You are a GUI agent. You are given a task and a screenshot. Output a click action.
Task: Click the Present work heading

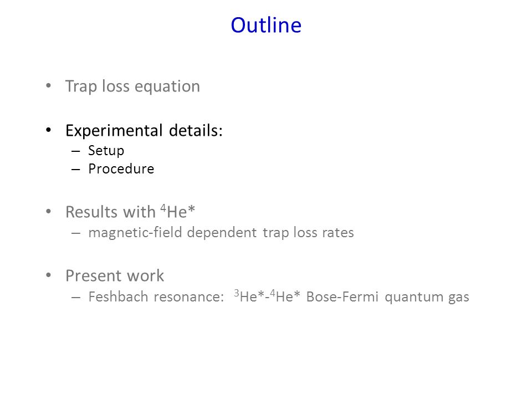coord(115,275)
